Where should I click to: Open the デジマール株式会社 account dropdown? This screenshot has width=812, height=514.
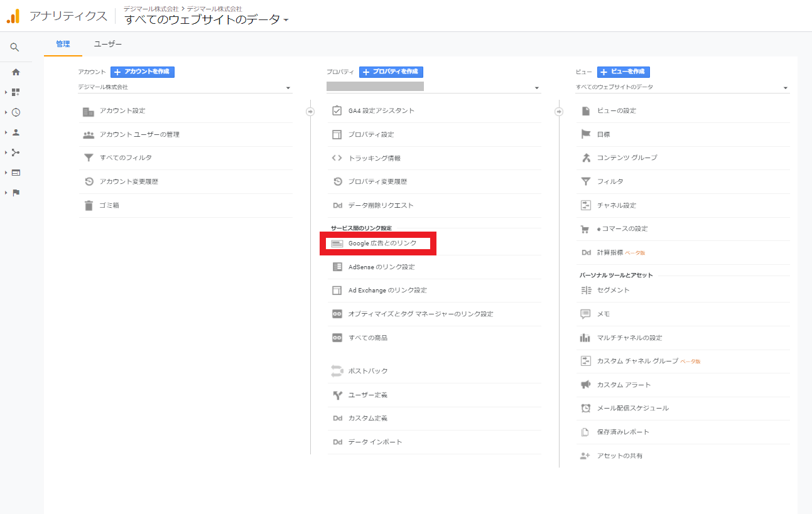[x=185, y=87]
